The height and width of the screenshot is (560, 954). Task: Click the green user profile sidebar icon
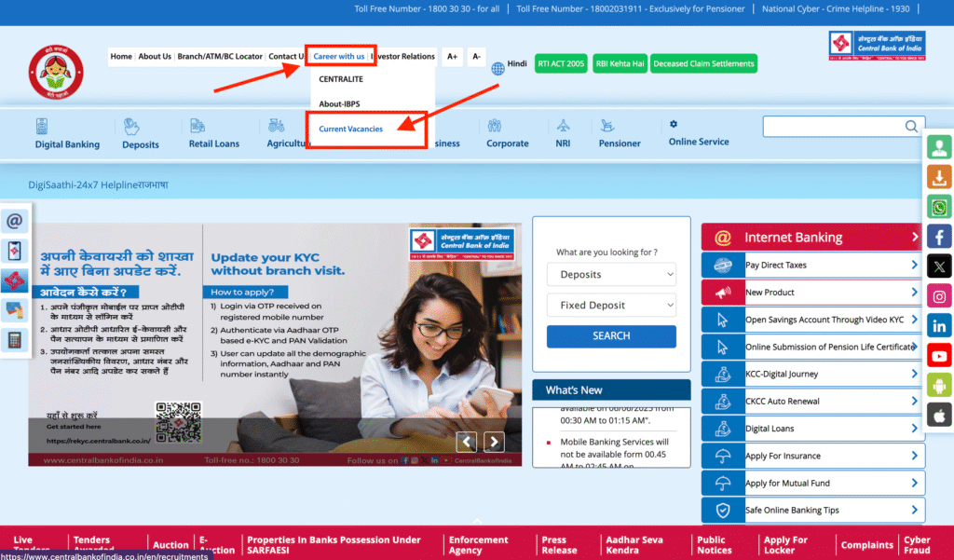pos(939,147)
